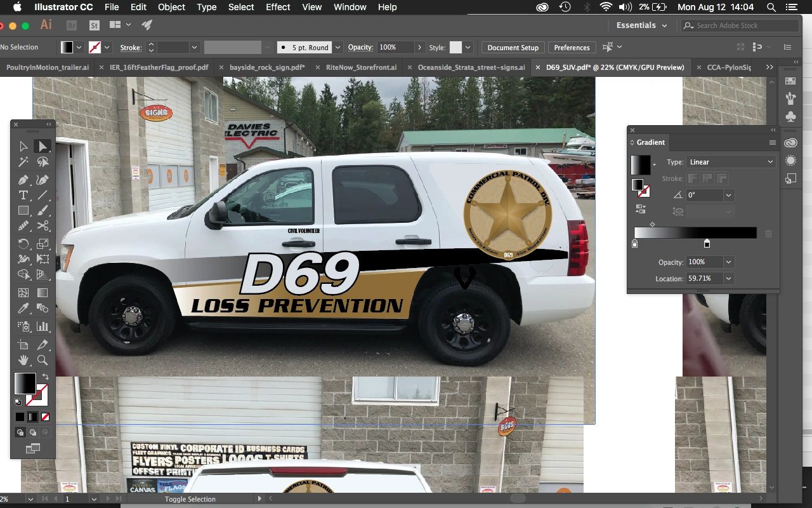The height and width of the screenshot is (508, 812).
Task: Open the Opacity dropdown in Gradient panel
Action: [x=728, y=262]
